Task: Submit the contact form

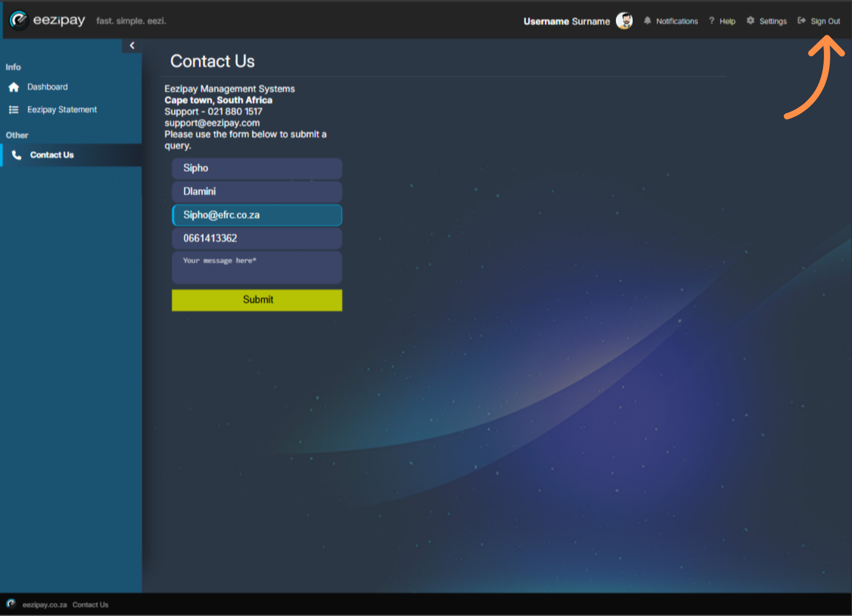Action: pyautogui.click(x=257, y=300)
